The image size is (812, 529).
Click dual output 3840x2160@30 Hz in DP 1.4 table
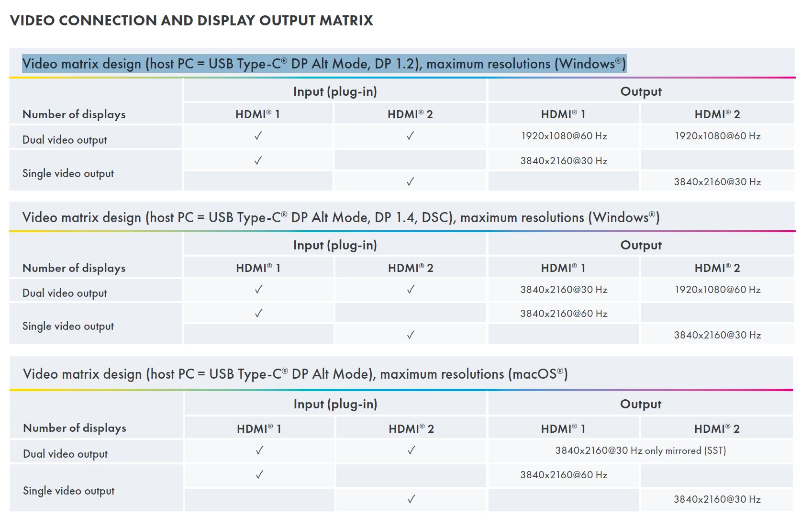click(564, 290)
